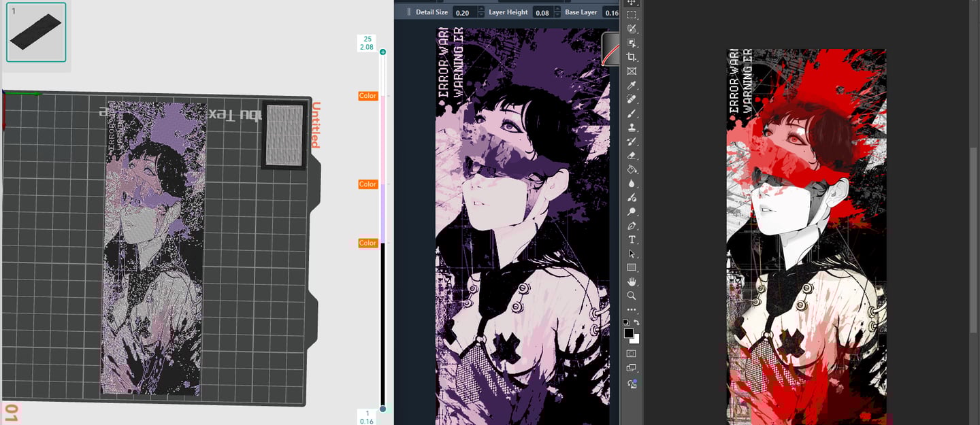Click the red artwork on Photoshop canvas
This screenshot has width=980, height=425.
806,236
